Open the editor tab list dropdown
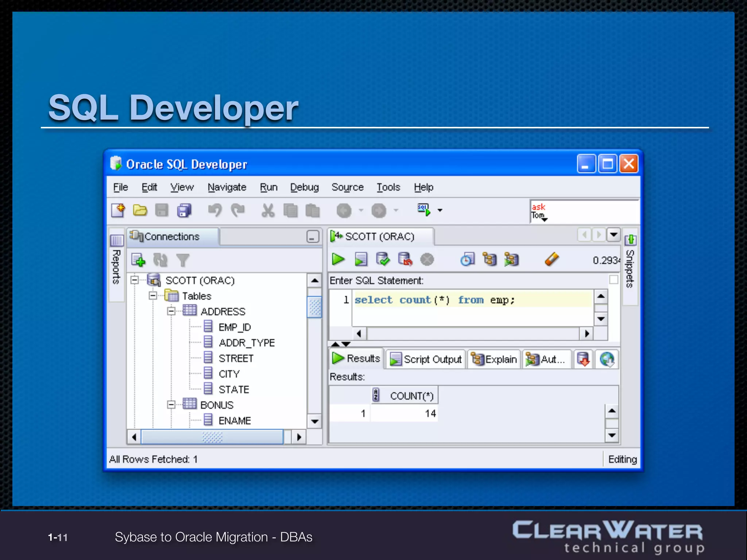This screenshot has width=747, height=560. tap(614, 234)
